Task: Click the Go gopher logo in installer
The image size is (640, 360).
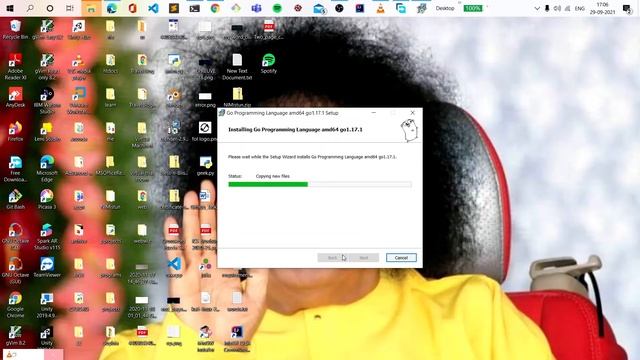Action: 409,130
